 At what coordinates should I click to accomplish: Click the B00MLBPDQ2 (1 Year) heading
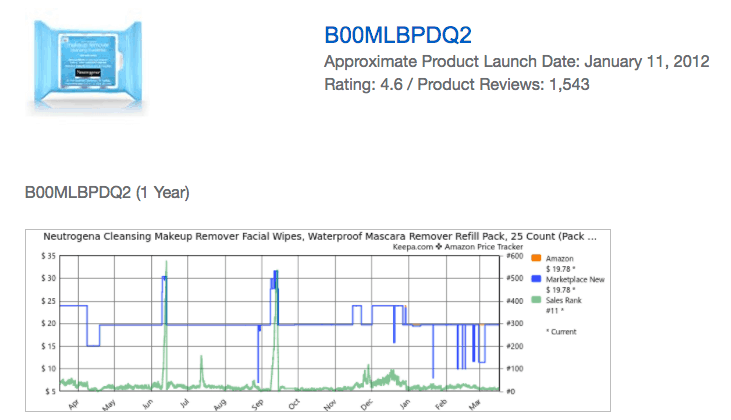pos(107,192)
